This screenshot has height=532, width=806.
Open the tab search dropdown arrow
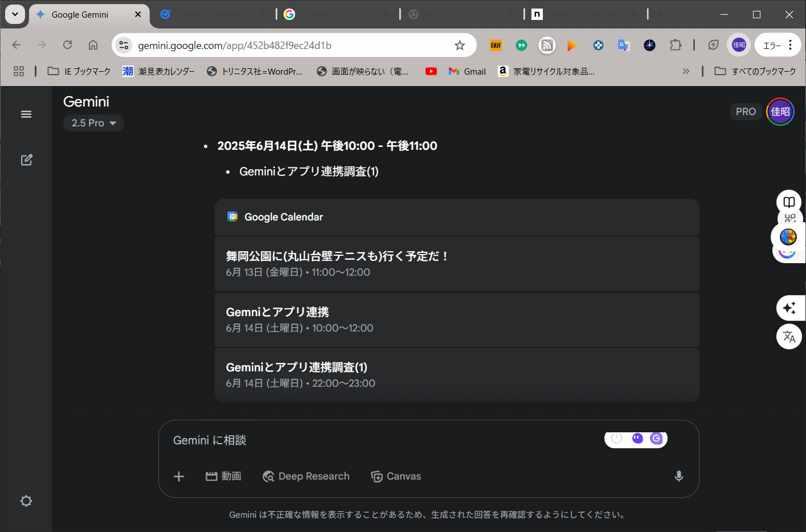tap(15, 14)
